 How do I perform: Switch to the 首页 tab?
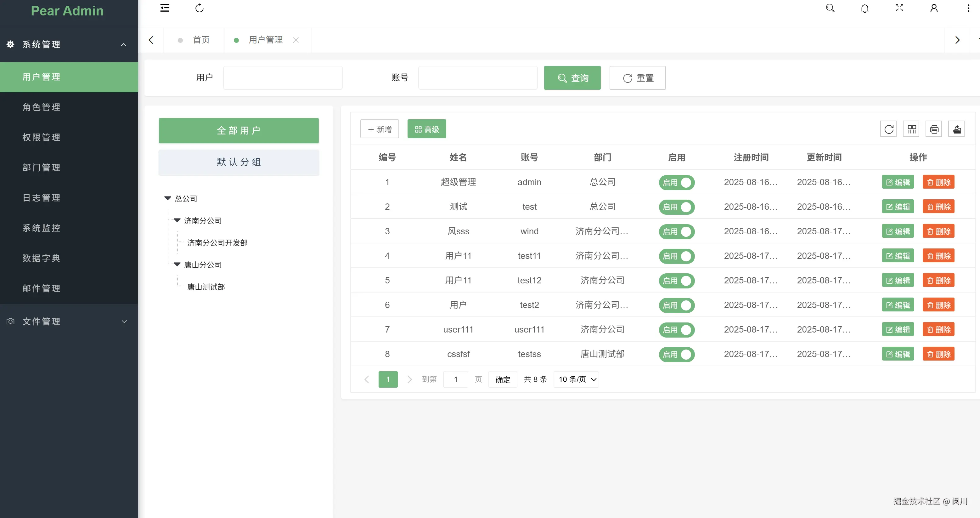[201, 40]
